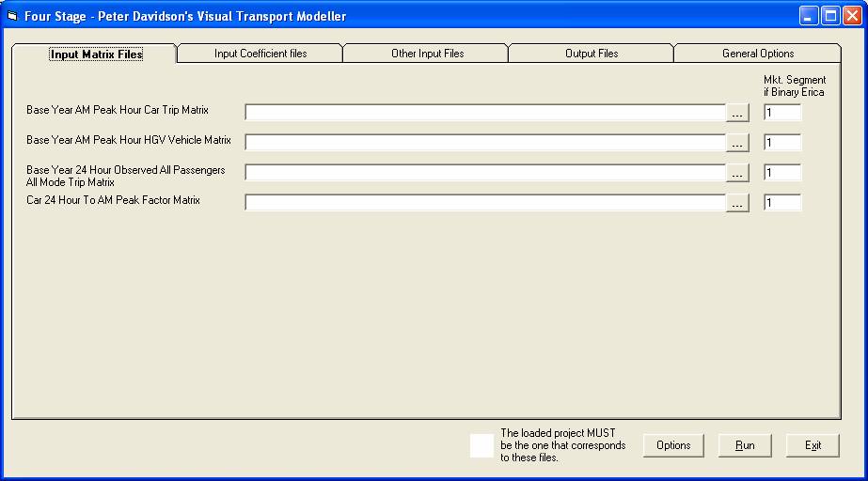Screen dimensions: 868x481
Task: Click the Options button
Action: pyautogui.click(x=673, y=445)
